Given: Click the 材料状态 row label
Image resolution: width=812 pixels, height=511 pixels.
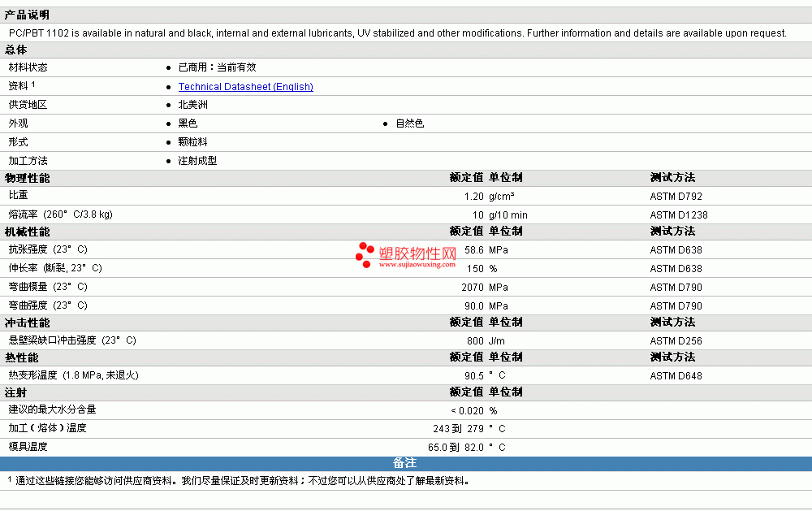Looking at the screenshot, I should click(28, 67).
